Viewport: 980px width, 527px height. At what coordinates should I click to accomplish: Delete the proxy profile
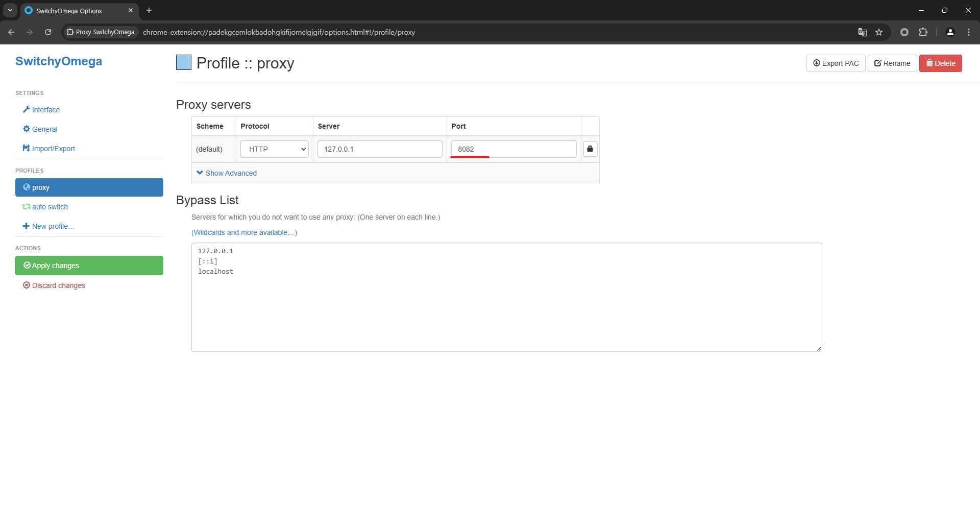[941, 63]
